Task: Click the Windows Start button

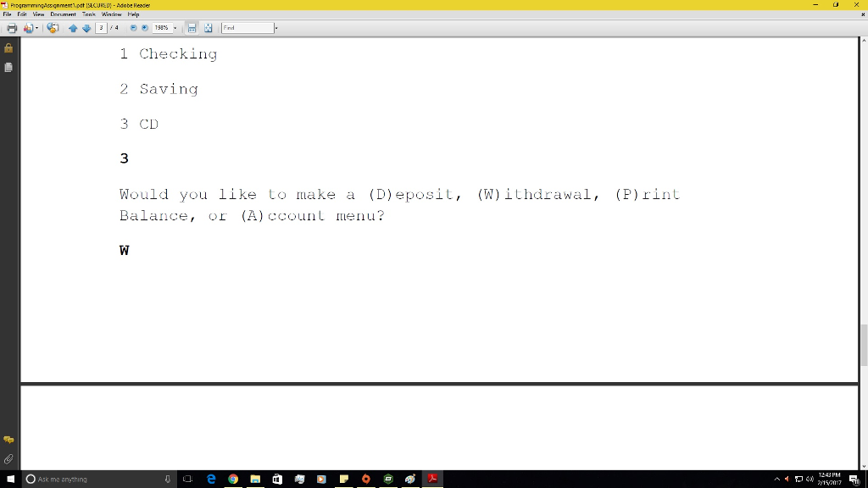Action: click(x=9, y=479)
